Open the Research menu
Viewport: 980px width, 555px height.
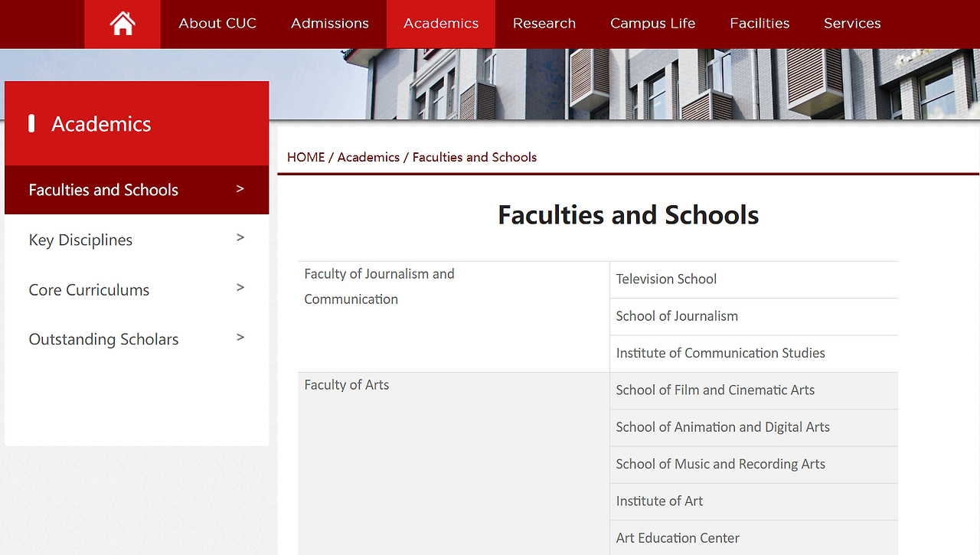[x=544, y=24]
